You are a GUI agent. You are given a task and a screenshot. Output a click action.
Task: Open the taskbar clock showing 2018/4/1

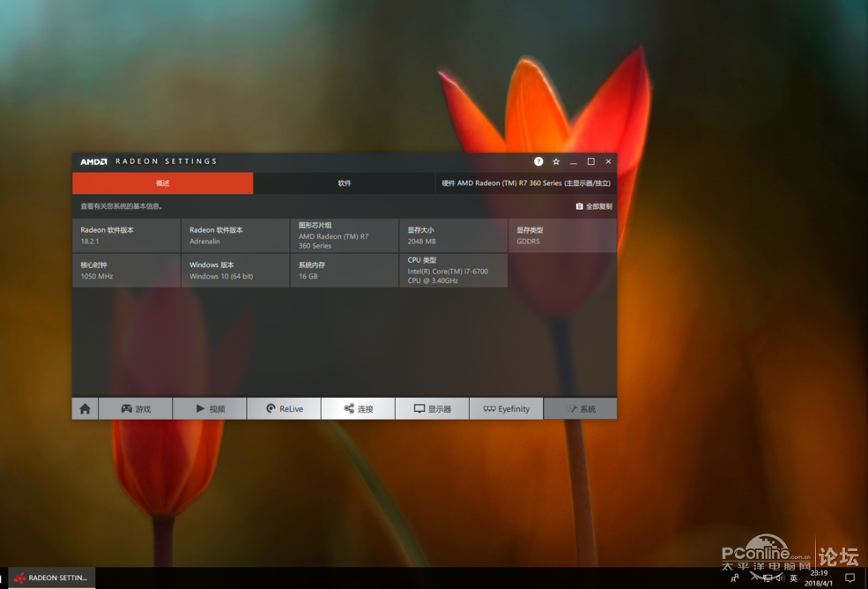click(819, 578)
